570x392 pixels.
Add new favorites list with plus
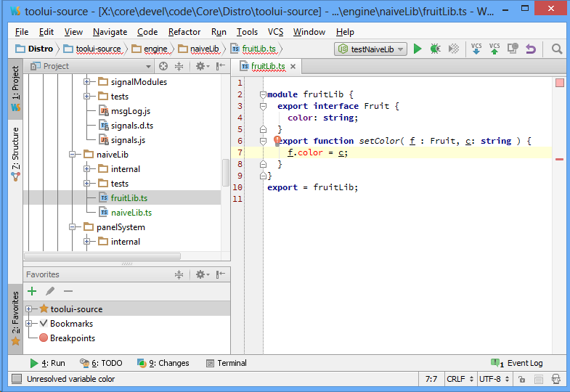pyautogui.click(x=32, y=291)
